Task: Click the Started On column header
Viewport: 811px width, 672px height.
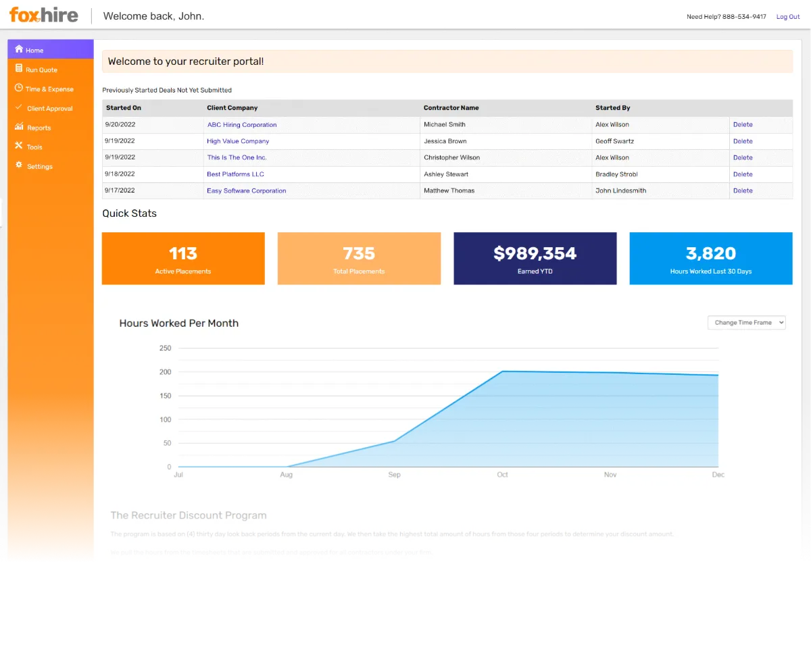Action: [x=124, y=108]
